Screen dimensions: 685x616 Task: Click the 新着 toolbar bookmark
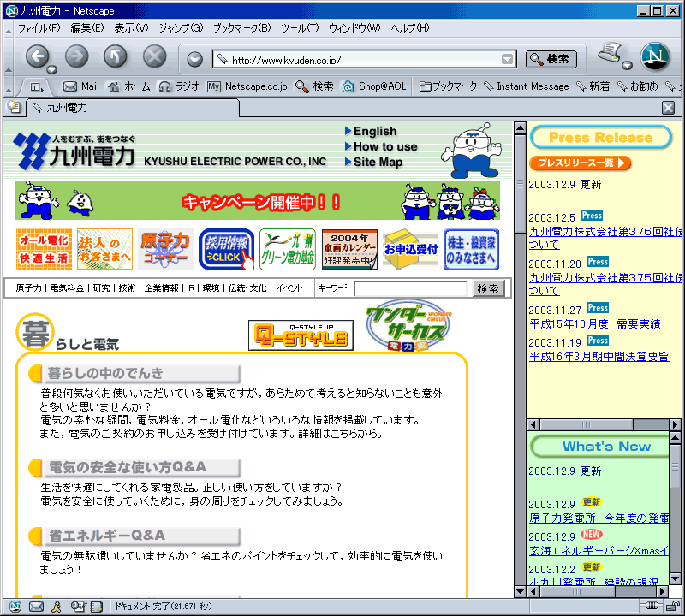(x=593, y=86)
